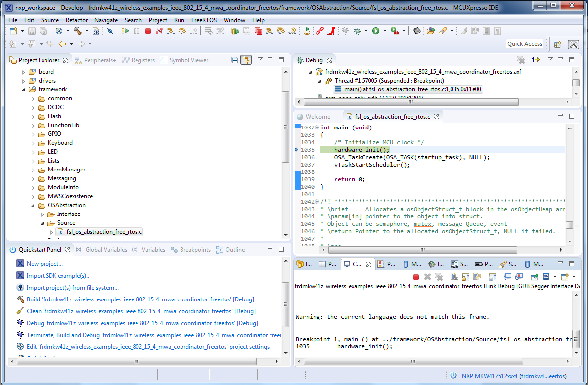
Task: Open the FreeRTOS menu
Action: tap(204, 20)
